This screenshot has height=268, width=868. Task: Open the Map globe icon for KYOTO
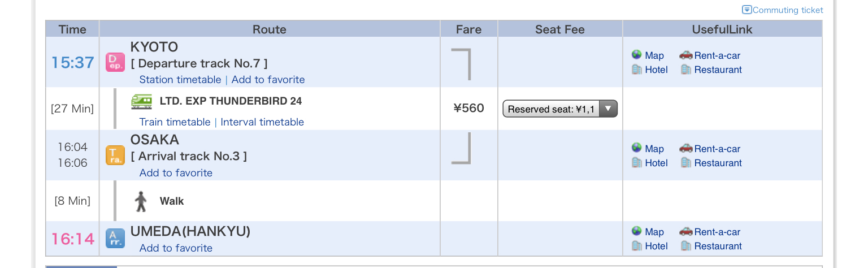[637, 55]
